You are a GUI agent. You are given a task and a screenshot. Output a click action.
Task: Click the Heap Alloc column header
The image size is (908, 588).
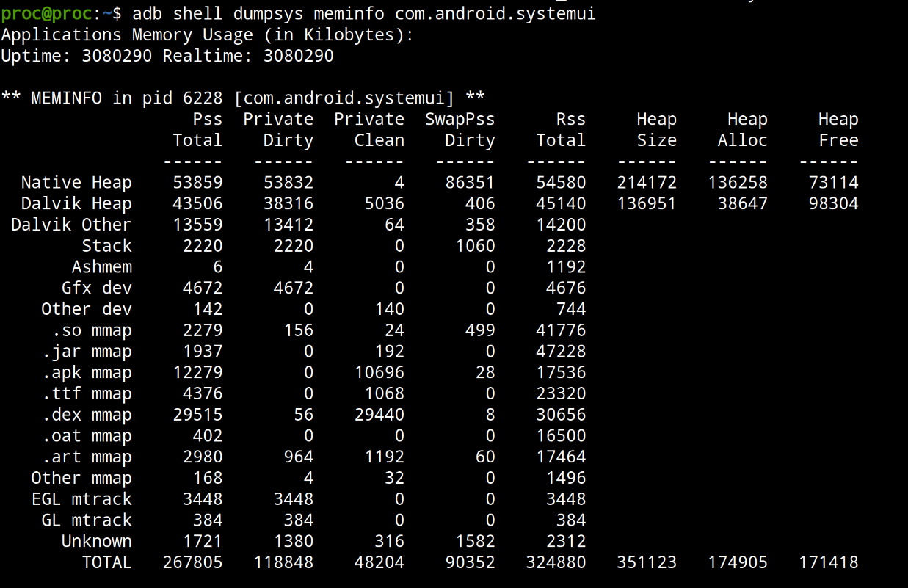(x=742, y=130)
